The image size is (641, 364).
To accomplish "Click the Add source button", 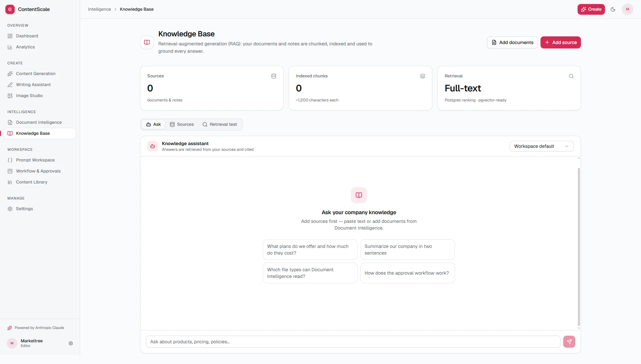I will (x=561, y=42).
